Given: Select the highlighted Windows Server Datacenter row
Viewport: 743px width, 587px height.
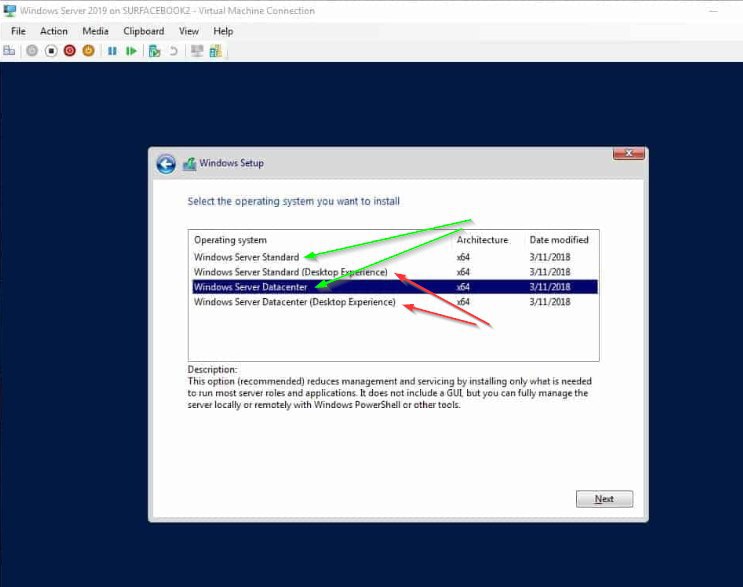Looking at the screenshot, I should (x=395, y=287).
